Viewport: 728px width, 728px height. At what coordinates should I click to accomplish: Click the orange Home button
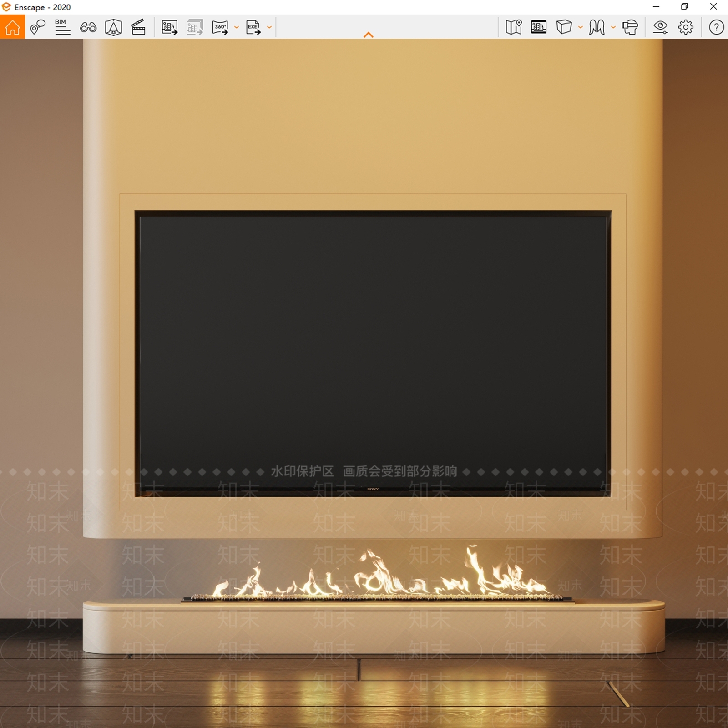(12, 27)
